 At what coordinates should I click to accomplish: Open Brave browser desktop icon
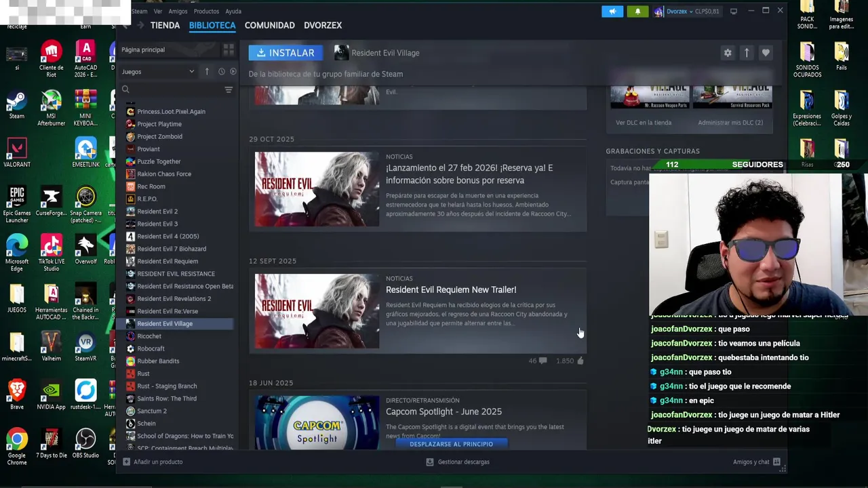pos(17,394)
